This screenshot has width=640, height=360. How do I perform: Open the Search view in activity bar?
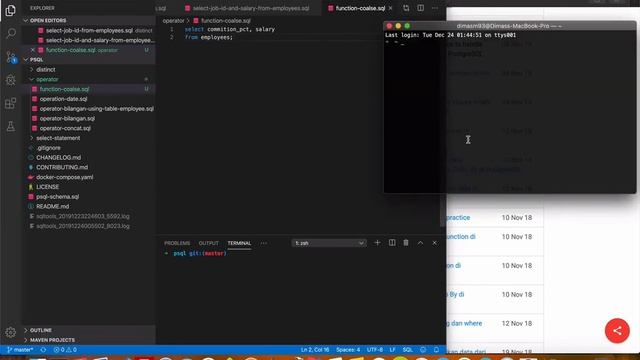[x=11, y=33]
